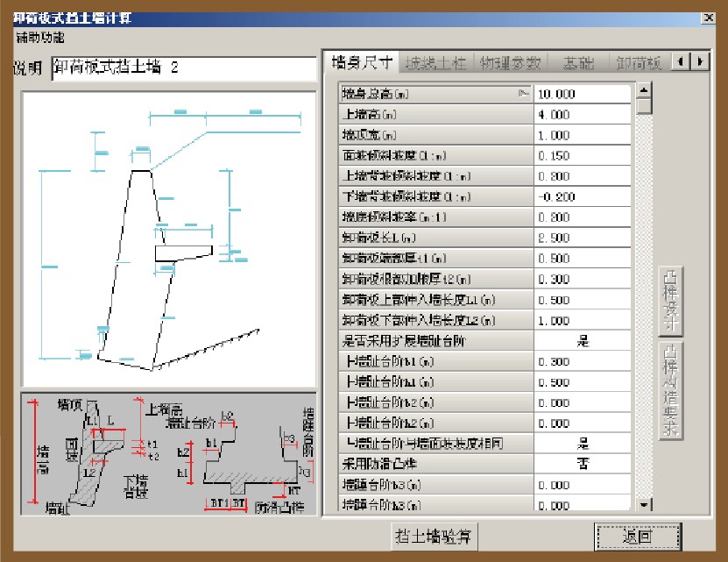Viewport: 728px width, 562px height.
Task: Select the 上墙高 value 4.000
Action: click(583, 114)
